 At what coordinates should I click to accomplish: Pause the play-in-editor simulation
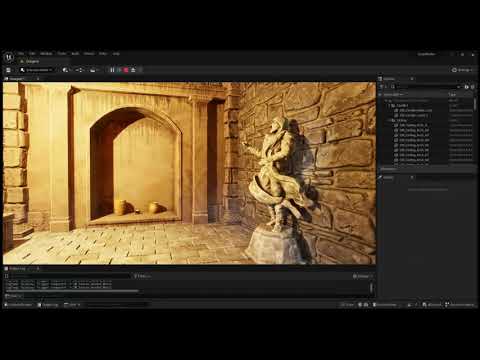pyautogui.click(x=112, y=70)
